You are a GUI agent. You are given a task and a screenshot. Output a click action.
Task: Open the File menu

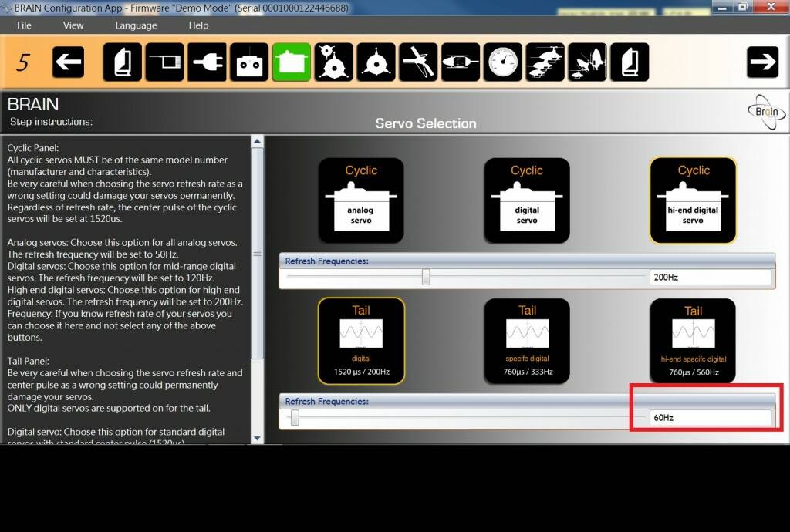[24, 25]
